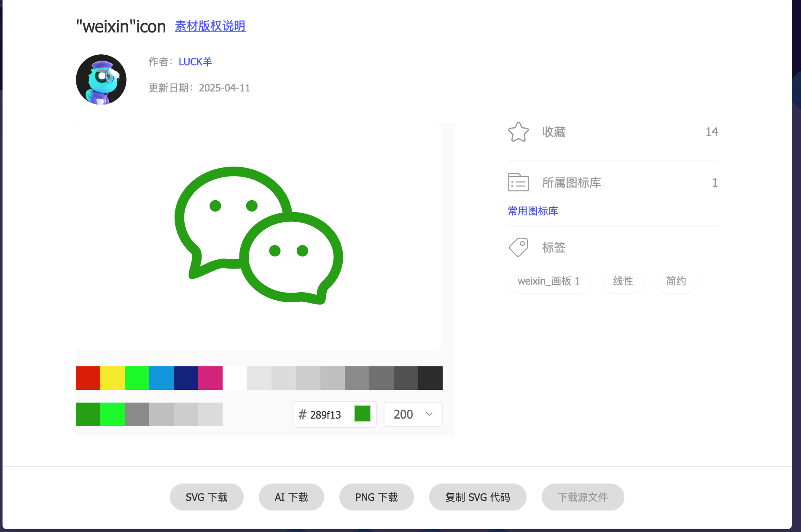Open the size 200 dropdown
Viewport: 801px width, 532px height.
413,414
